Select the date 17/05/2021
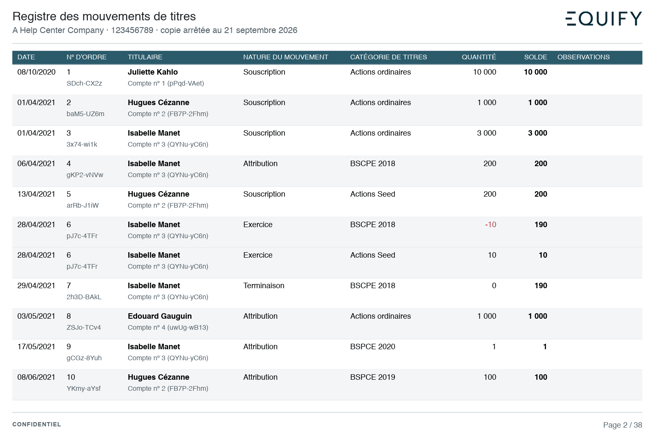670x434 pixels. point(36,347)
